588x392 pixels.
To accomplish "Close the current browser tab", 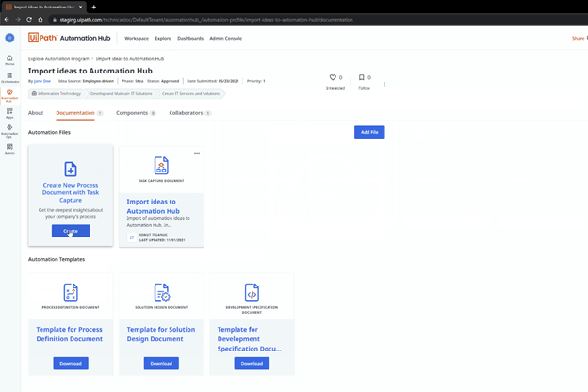I will (x=80, y=7).
